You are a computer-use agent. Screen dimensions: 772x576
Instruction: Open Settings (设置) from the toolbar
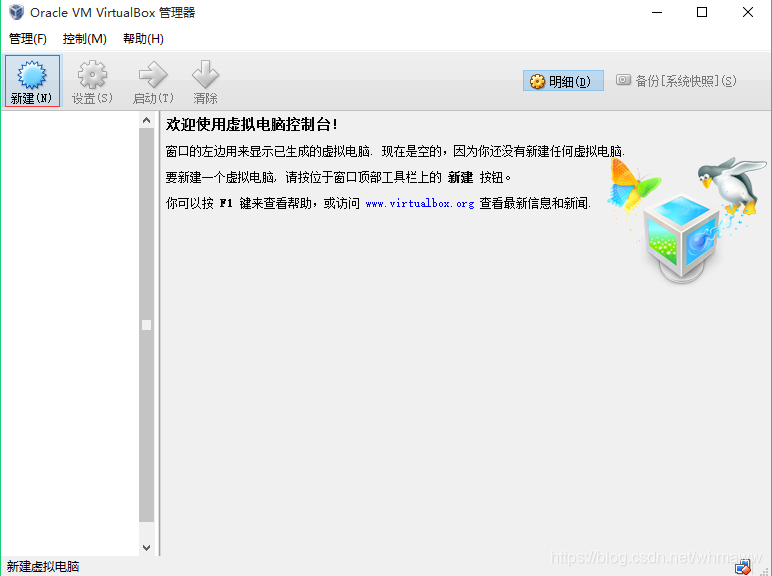92,81
